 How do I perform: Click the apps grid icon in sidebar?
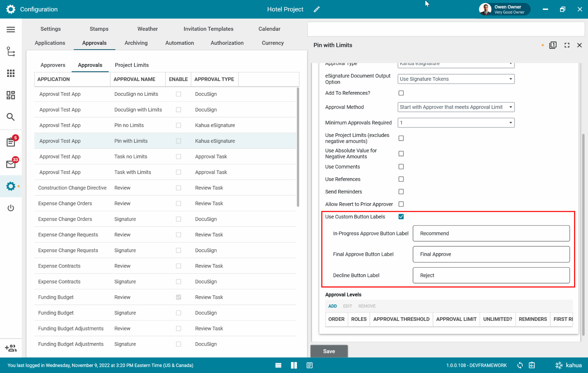pyautogui.click(x=11, y=73)
